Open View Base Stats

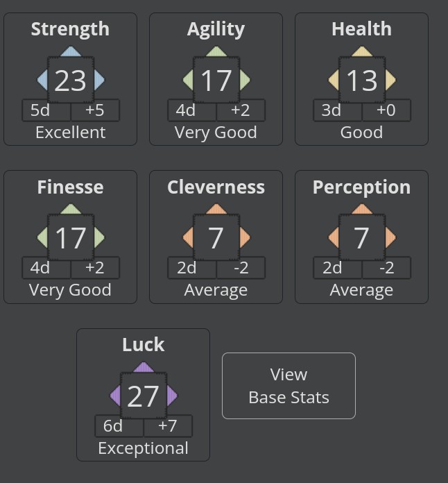pyautogui.click(x=288, y=386)
